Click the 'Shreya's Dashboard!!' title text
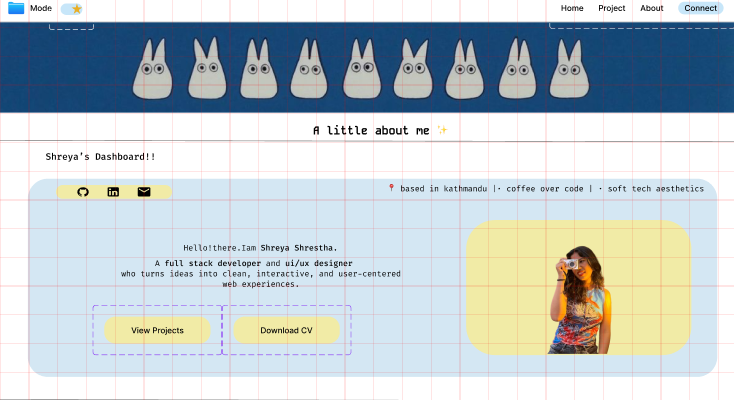Image resolution: width=734 pixels, height=400 pixels. [100, 157]
